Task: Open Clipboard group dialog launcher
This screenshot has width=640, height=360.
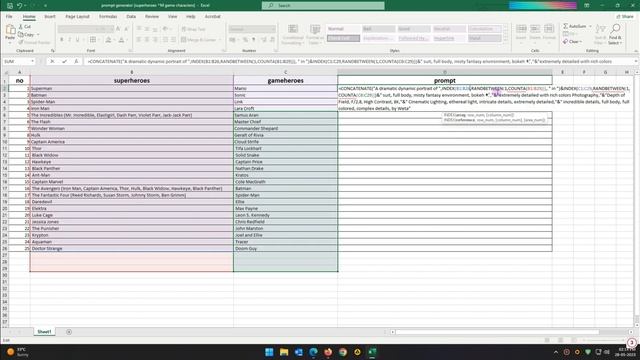Action: [x=53, y=51]
